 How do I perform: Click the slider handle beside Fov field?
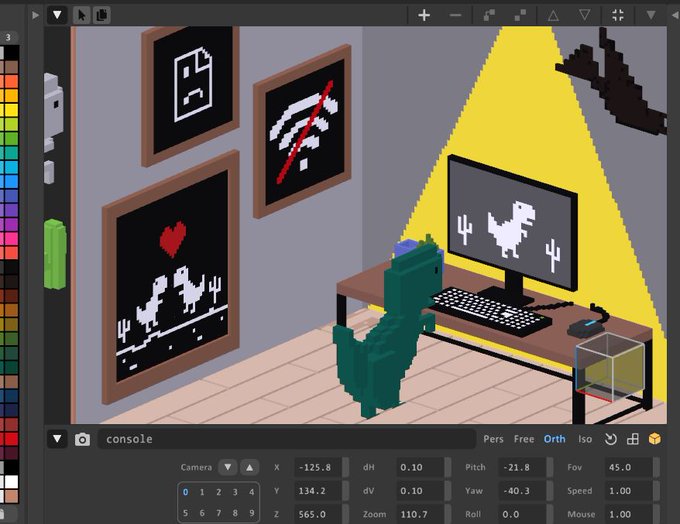tap(656, 467)
